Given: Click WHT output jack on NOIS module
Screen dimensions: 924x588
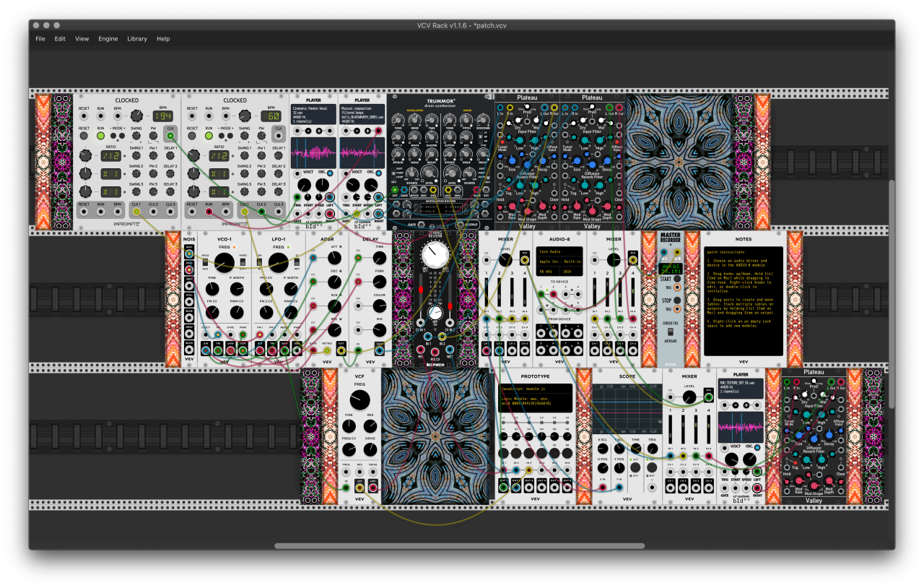Looking at the screenshot, I should tap(189, 254).
